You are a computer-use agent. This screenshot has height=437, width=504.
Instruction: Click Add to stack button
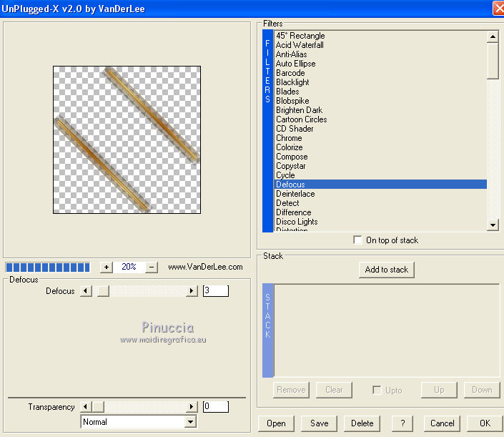click(387, 270)
